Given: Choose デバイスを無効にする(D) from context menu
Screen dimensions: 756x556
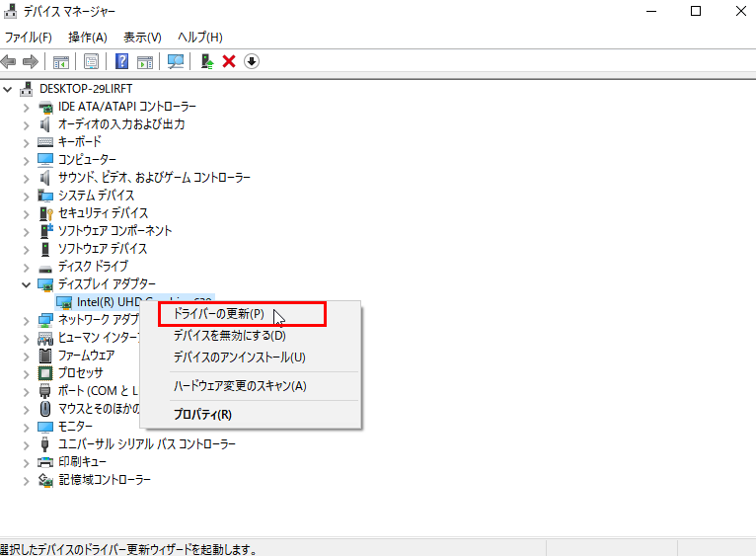Looking at the screenshot, I should 251,336.
